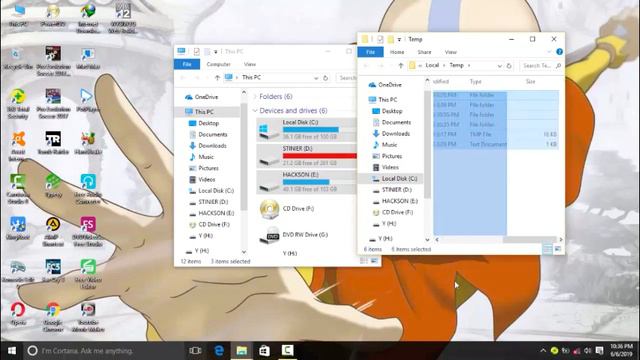The width and height of the screenshot is (640, 360).
Task: Sort by the Type column header
Action: [x=476, y=82]
